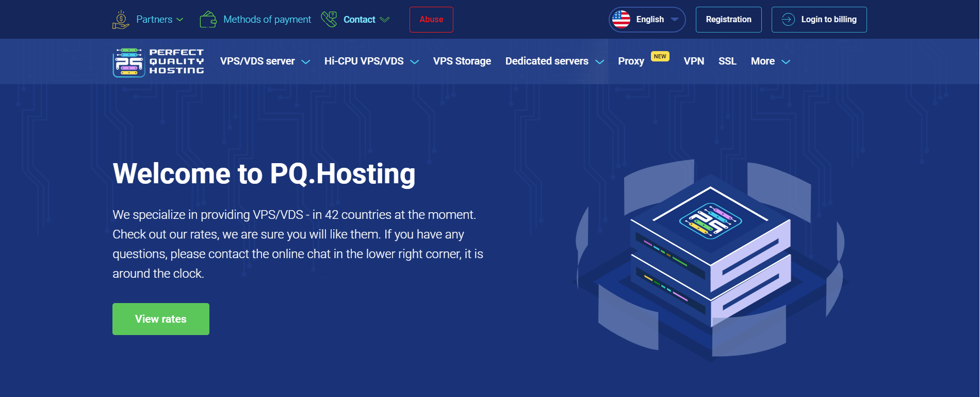The image size is (980, 397).
Task: Go to the VPN menu item
Action: coord(694,61)
